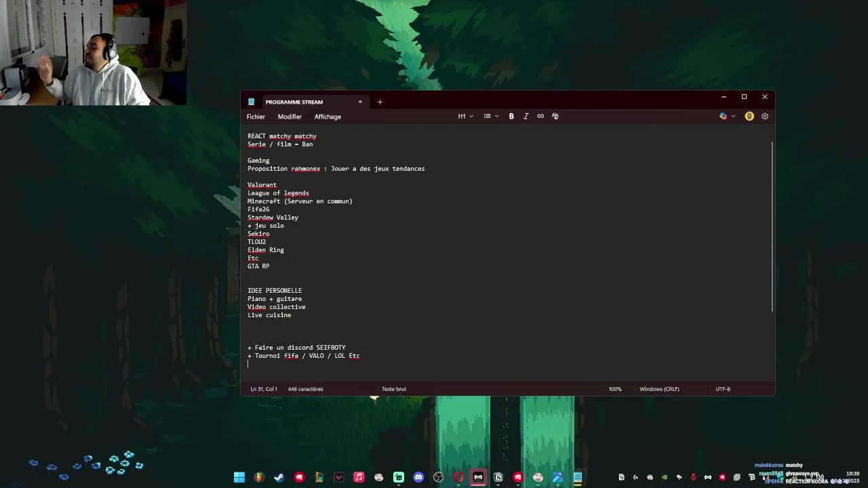Open the Modifier menu
The height and width of the screenshot is (488, 868).
point(290,117)
